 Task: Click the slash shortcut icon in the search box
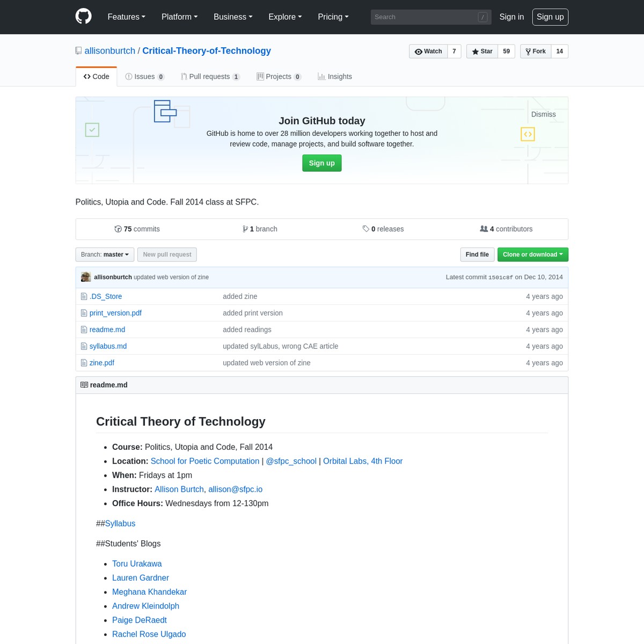482,17
